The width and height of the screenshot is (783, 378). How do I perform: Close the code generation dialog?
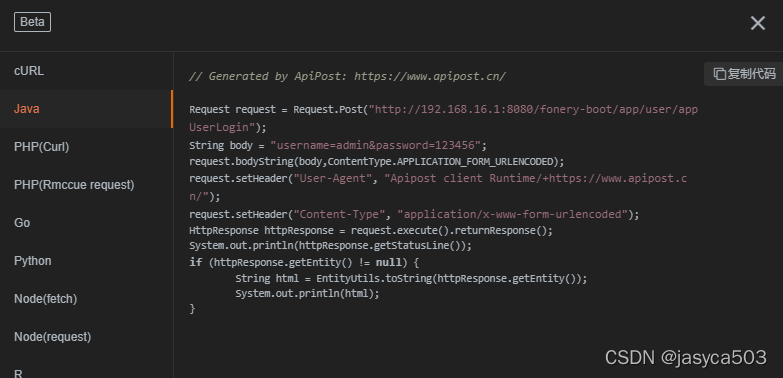tap(758, 23)
